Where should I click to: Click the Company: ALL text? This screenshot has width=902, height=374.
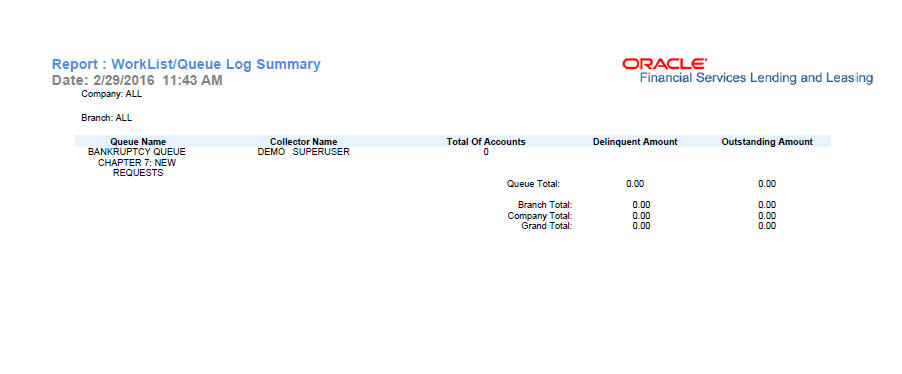coord(112,94)
